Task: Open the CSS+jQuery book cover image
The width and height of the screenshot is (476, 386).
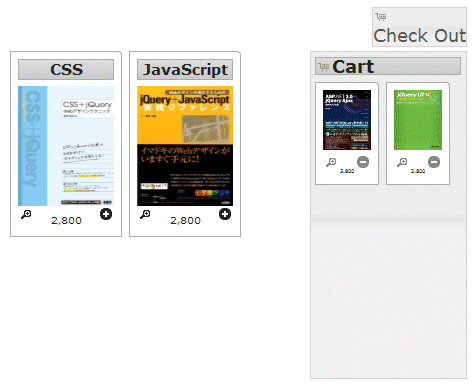Action: point(66,146)
